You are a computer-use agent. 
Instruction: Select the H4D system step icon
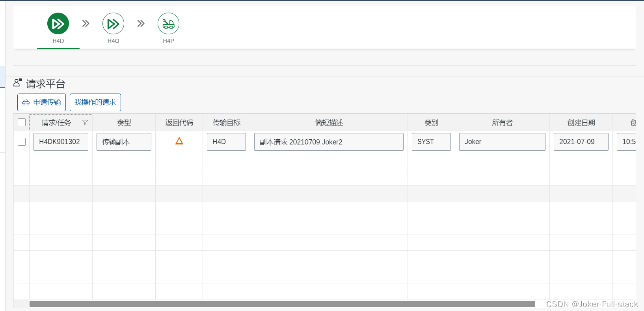(58, 24)
